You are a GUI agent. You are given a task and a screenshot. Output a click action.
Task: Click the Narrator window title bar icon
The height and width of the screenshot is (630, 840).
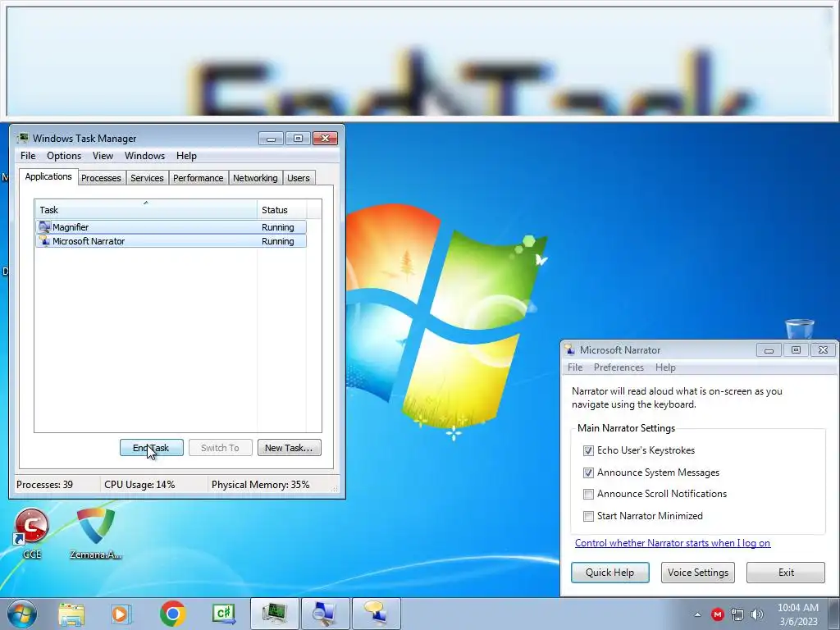pyautogui.click(x=570, y=349)
